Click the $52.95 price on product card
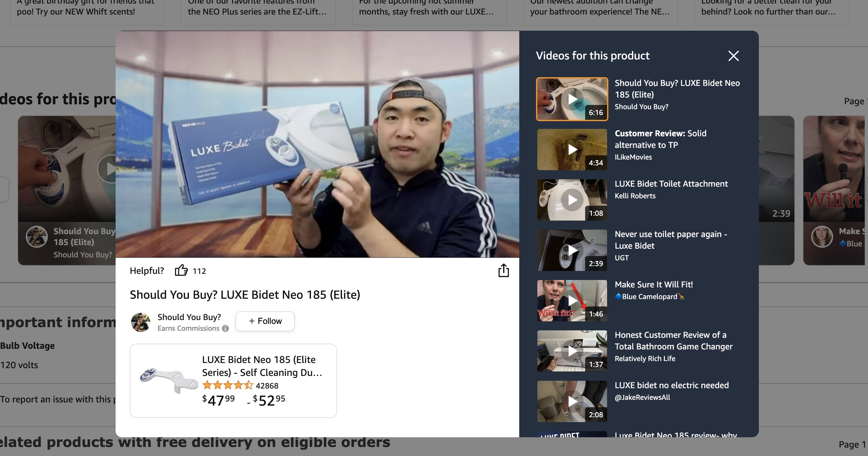Image resolution: width=868 pixels, height=456 pixels. pos(269,400)
